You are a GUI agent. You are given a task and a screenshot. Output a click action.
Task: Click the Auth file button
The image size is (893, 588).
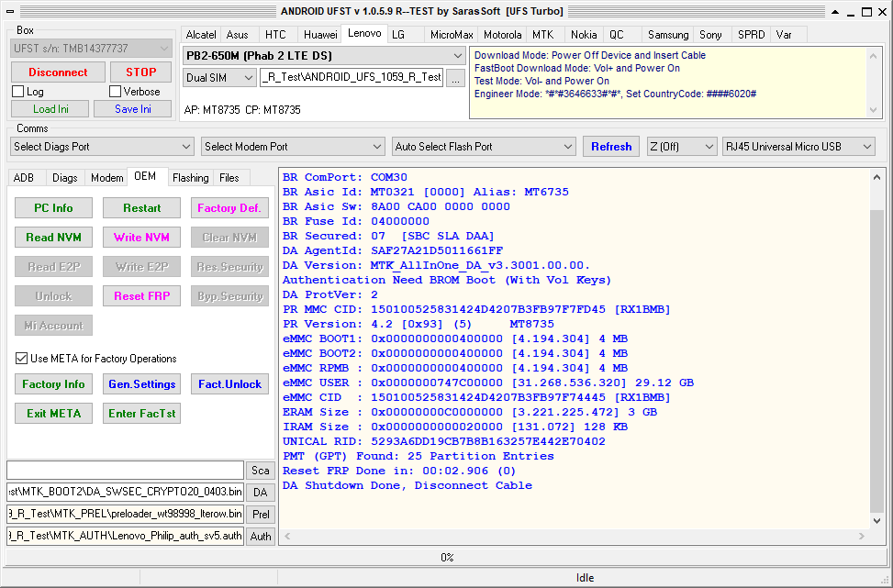coord(261,537)
